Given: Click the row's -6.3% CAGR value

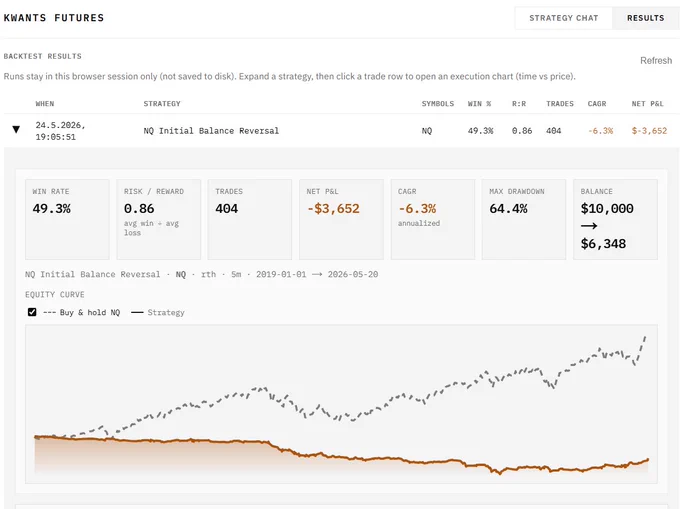Looking at the screenshot, I should coord(600,131).
